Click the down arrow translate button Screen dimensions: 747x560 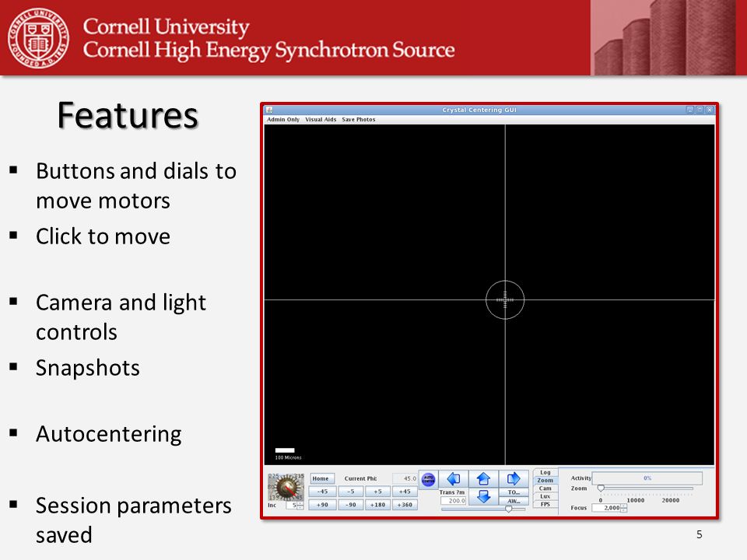tap(483, 497)
